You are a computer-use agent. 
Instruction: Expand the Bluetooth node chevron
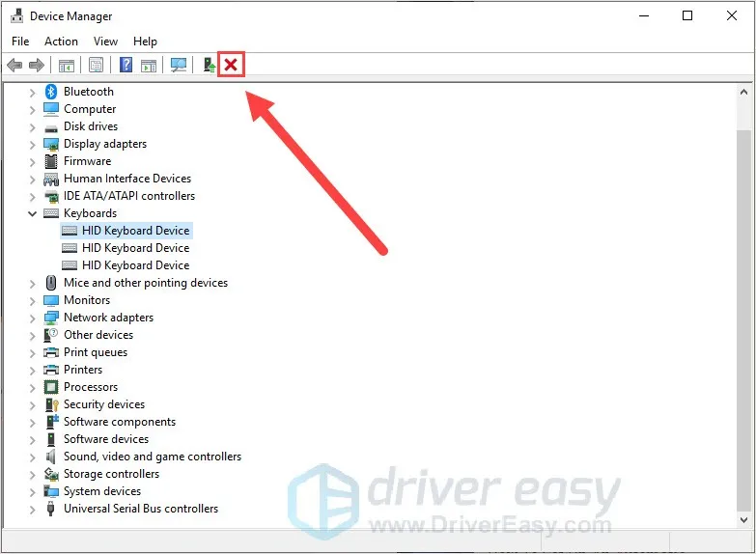pos(32,92)
